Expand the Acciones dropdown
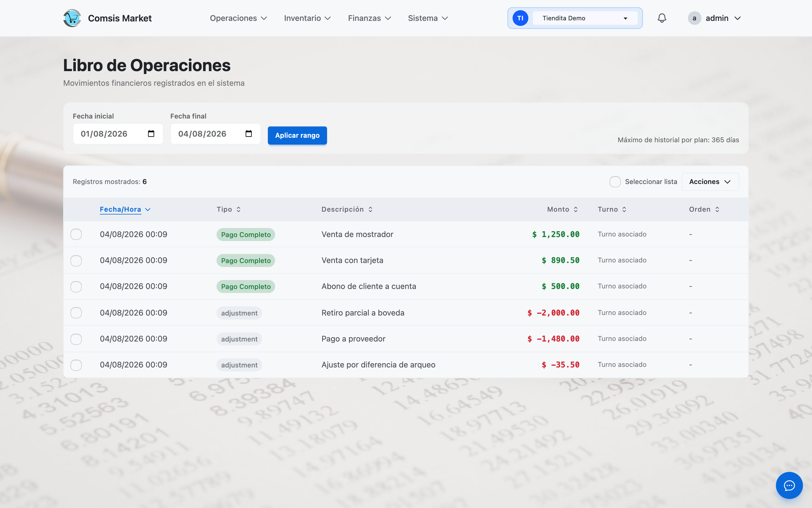The width and height of the screenshot is (812, 508). [x=710, y=182]
